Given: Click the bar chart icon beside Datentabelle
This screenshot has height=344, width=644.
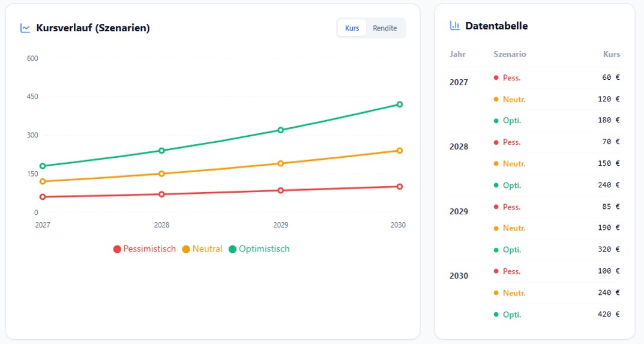Looking at the screenshot, I should (455, 26).
